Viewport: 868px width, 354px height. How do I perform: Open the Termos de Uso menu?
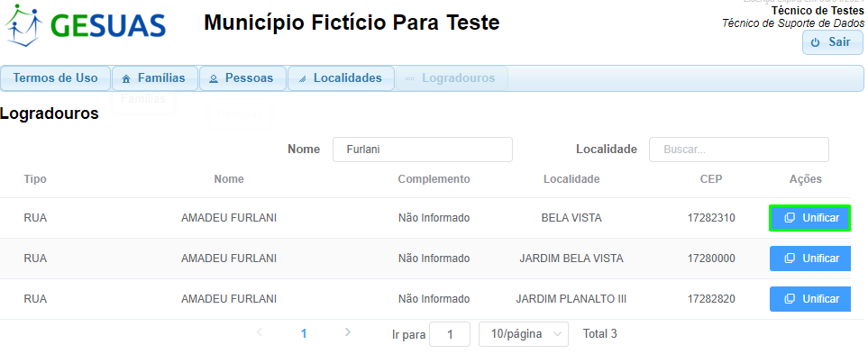pyautogui.click(x=55, y=78)
